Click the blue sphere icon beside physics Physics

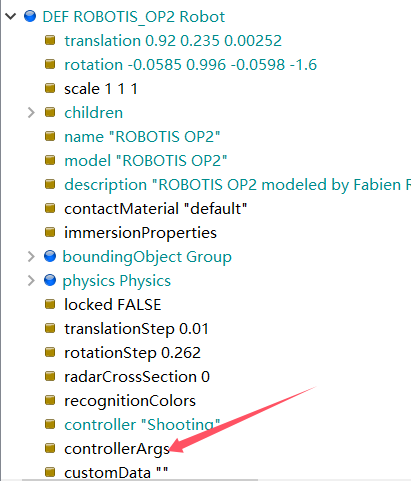50,281
